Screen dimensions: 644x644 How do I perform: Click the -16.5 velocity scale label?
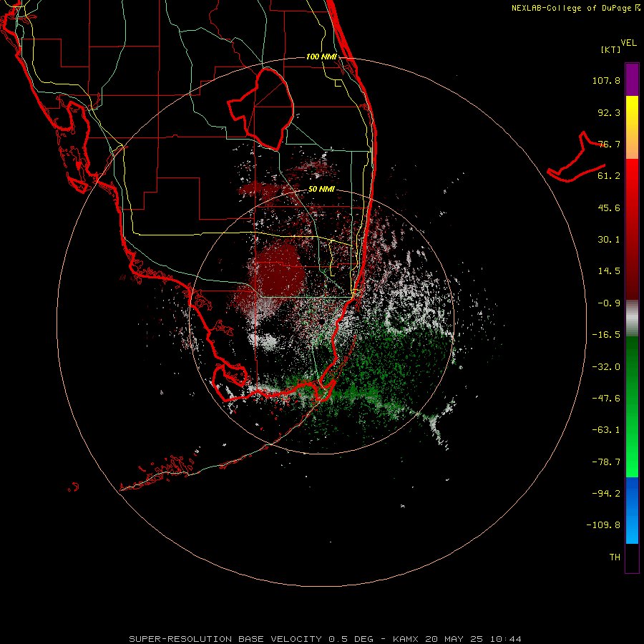coord(606,335)
